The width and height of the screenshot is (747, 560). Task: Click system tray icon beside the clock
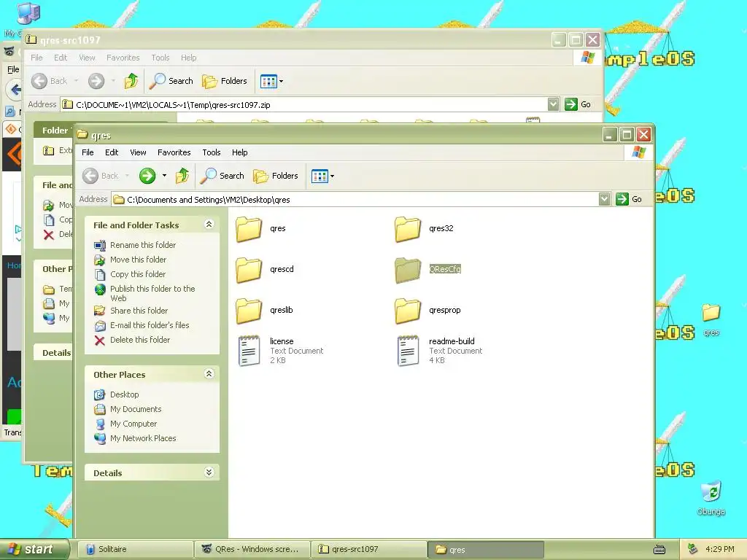(693, 550)
